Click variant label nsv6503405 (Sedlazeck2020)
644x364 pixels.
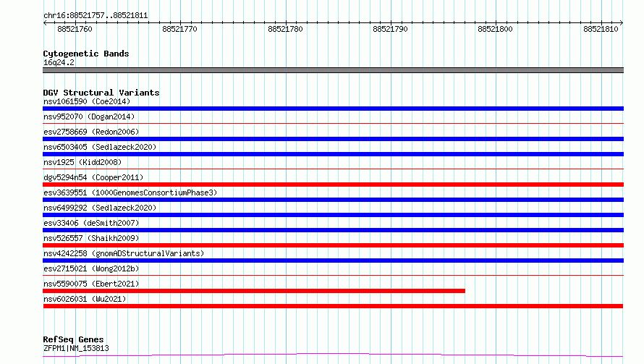click(x=100, y=147)
